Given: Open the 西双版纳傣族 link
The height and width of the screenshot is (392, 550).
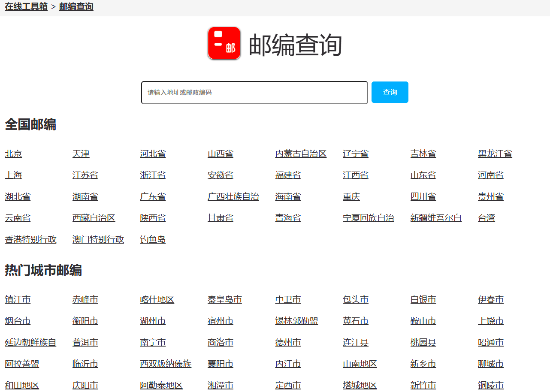Looking at the screenshot, I should tap(166, 364).
